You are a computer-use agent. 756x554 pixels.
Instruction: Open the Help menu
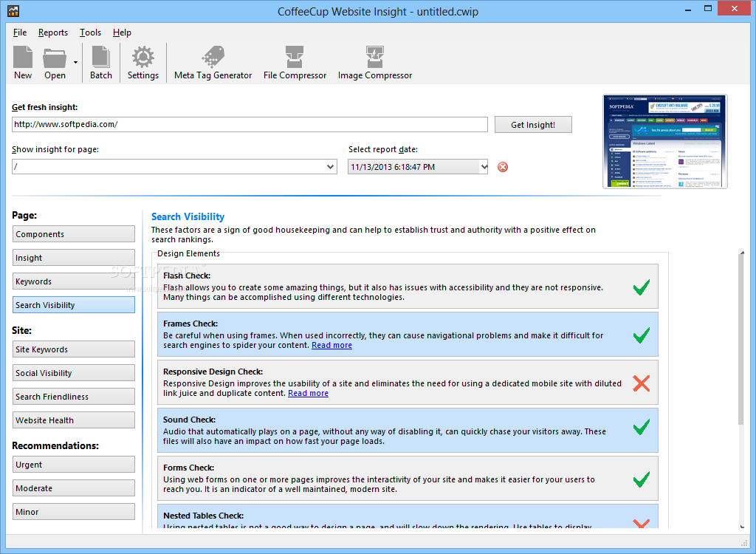point(122,33)
